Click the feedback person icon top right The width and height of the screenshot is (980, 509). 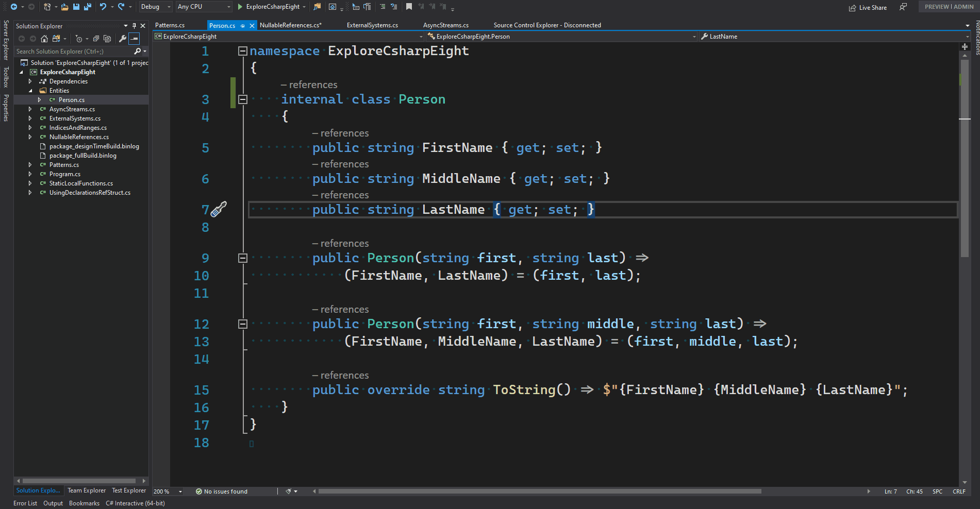click(903, 7)
